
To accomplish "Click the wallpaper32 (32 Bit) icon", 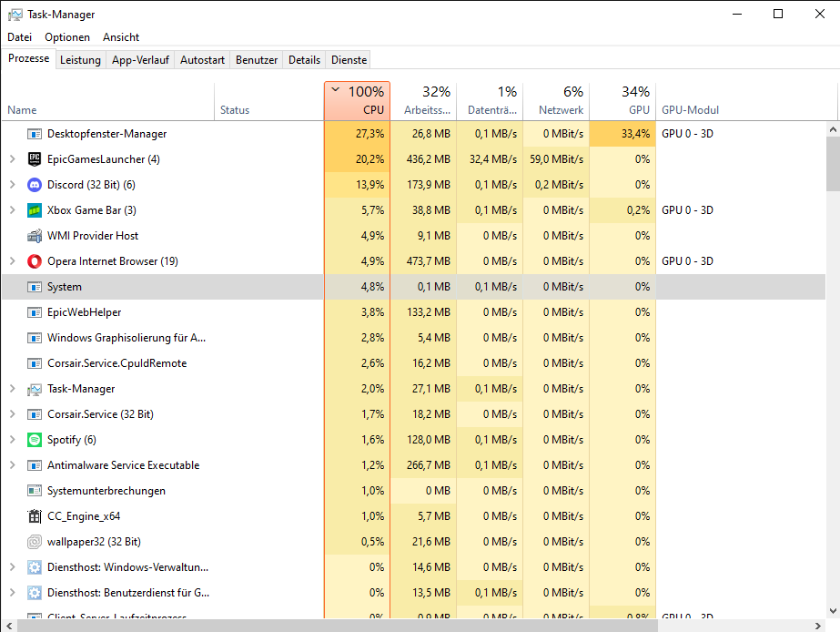I will click(x=35, y=542).
